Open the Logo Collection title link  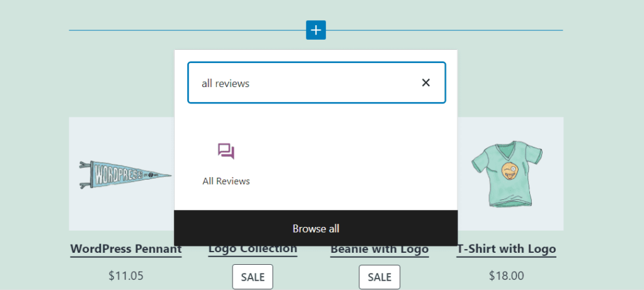[253, 250]
